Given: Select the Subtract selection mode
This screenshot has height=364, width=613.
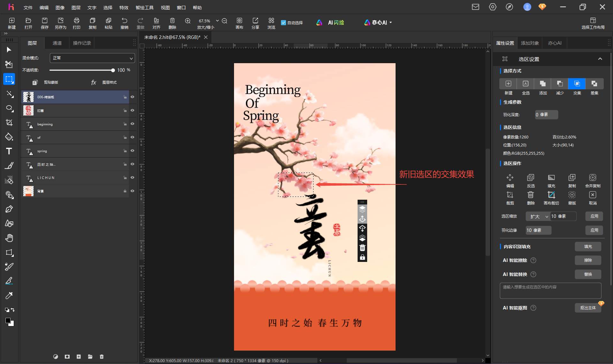Looking at the screenshot, I should click(560, 84).
